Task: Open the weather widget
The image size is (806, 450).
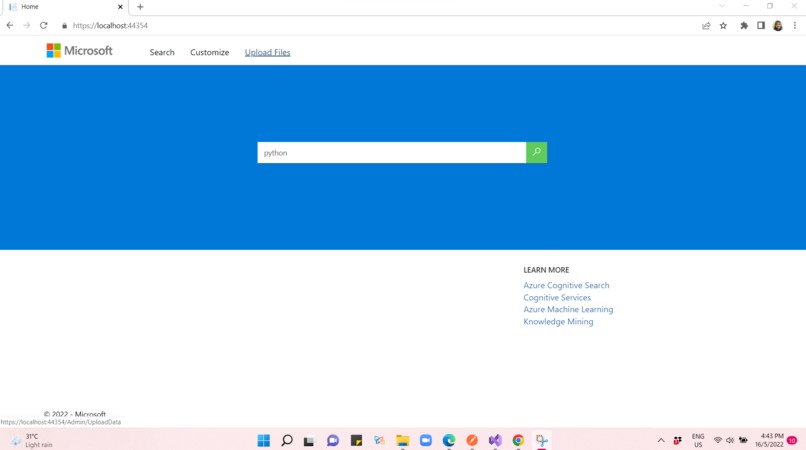Action: point(32,441)
